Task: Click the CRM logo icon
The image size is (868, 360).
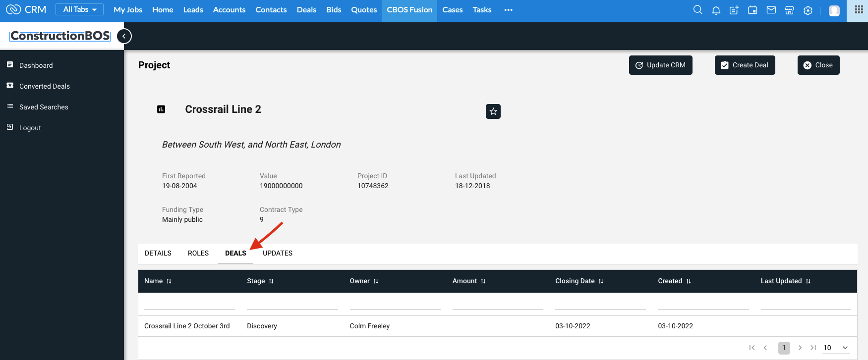Action: click(x=13, y=9)
